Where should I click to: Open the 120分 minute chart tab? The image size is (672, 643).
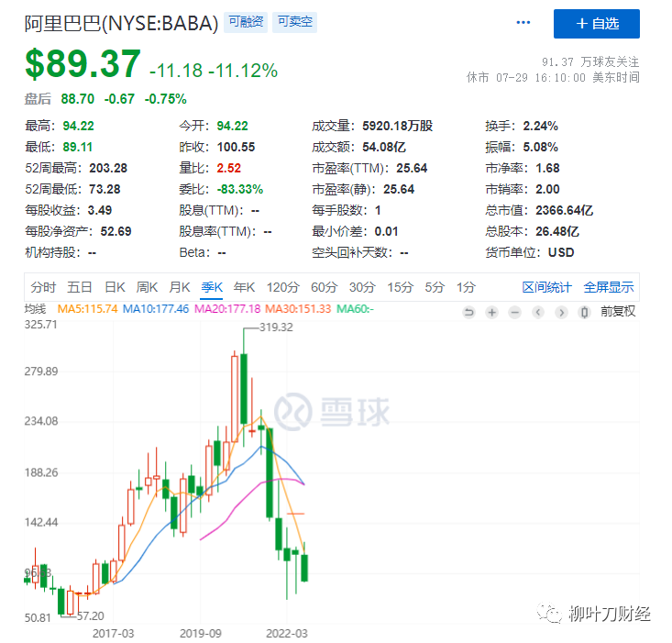[x=283, y=287]
